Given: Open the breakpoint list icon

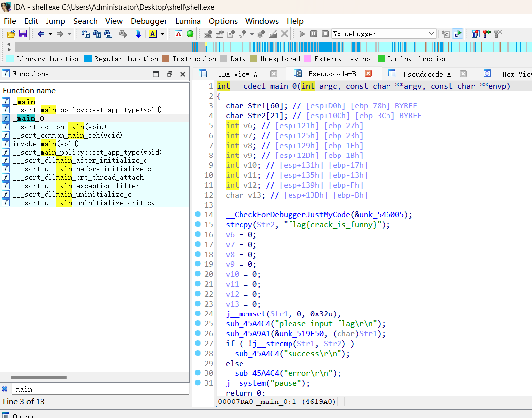Looking at the screenshot, I should pyautogui.click(x=476, y=34).
